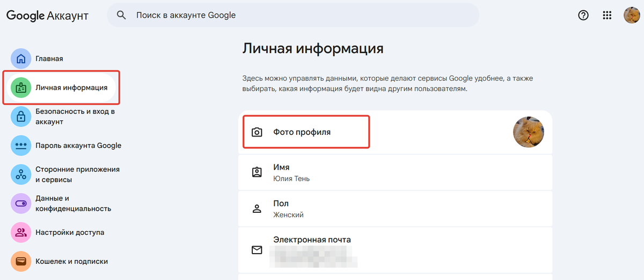Click the search magnifier icon

click(122, 15)
